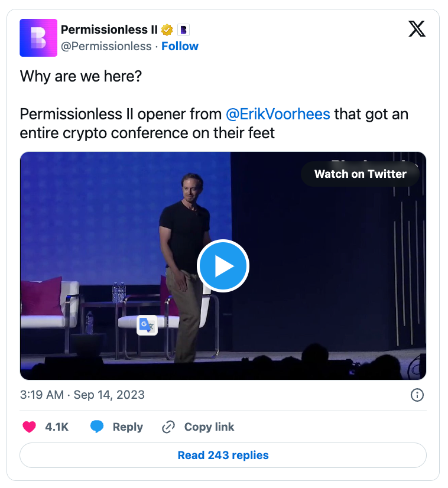Read 243 replies
Image resolution: width=448 pixels, height=488 pixels.
click(x=223, y=455)
